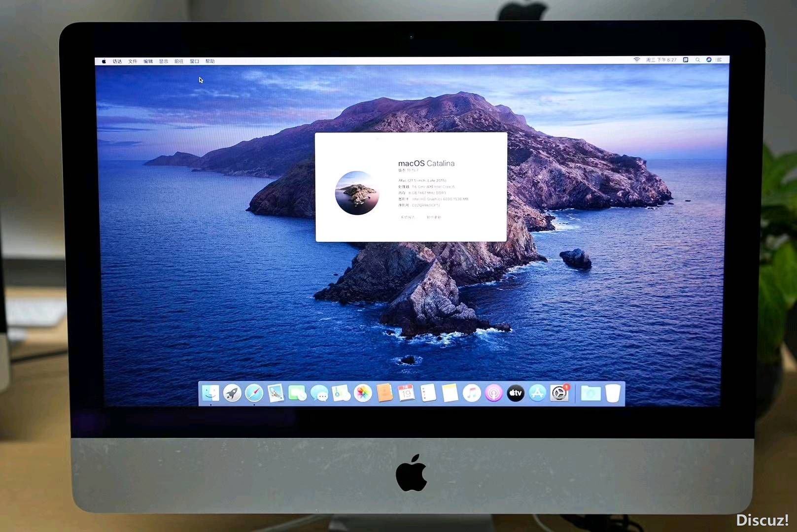Open Spotlight search magnifier icon

coord(697,60)
